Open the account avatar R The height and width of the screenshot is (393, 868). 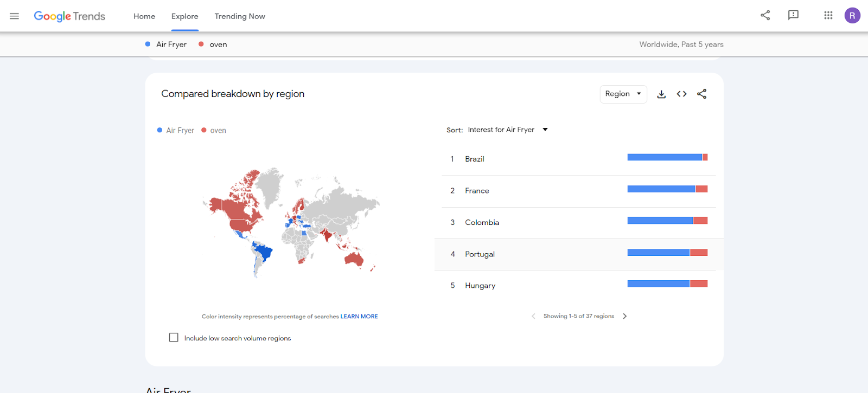(852, 15)
